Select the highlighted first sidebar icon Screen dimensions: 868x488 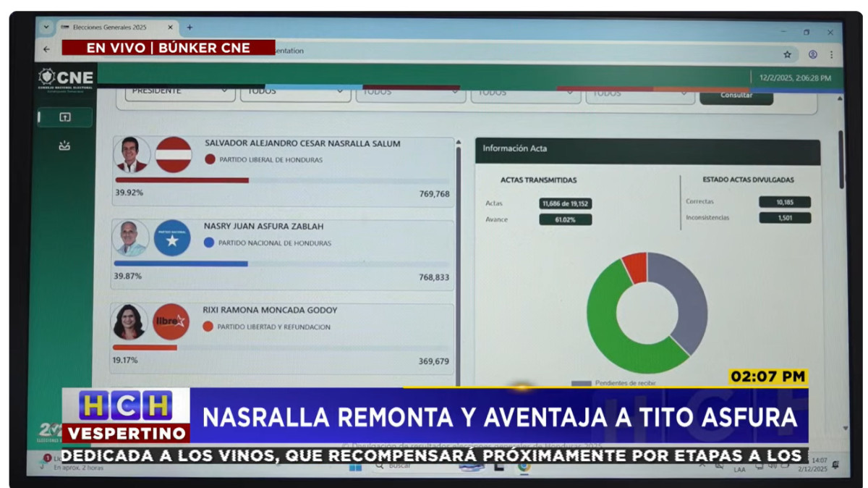65,117
